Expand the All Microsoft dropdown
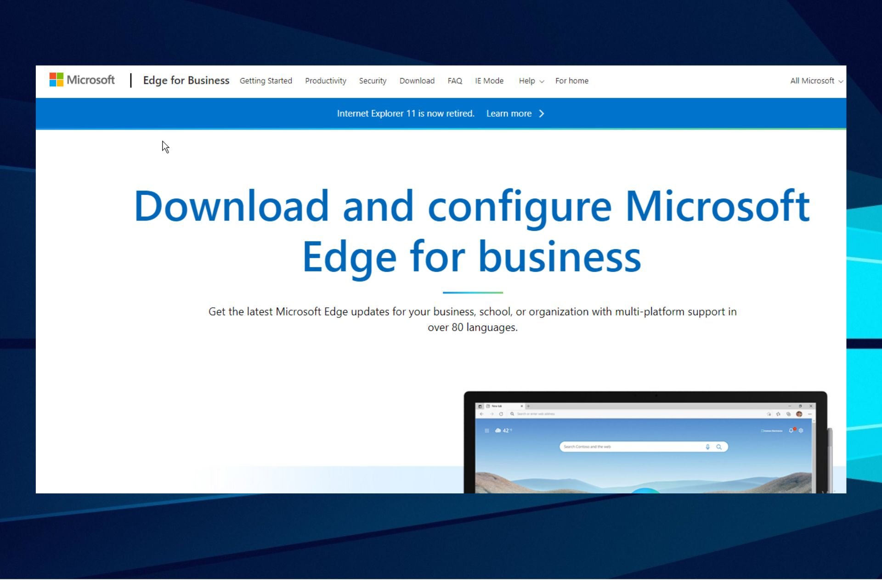The width and height of the screenshot is (882, 588). [816, 81]
